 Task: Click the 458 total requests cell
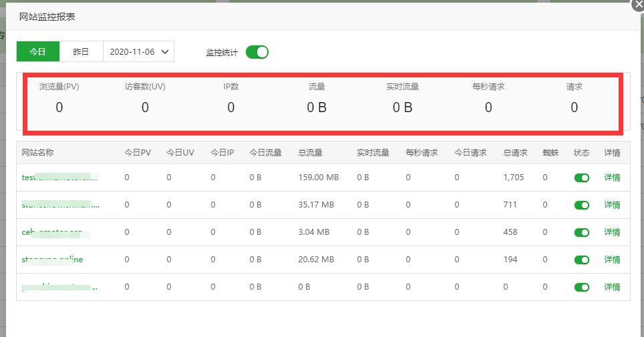pos(510,232)
